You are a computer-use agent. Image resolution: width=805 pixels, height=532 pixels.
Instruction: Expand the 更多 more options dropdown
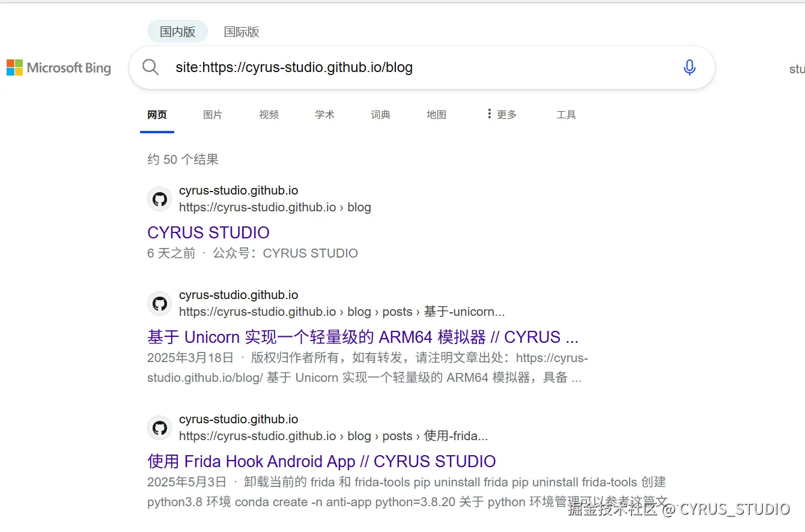click(x=502, y=114)
